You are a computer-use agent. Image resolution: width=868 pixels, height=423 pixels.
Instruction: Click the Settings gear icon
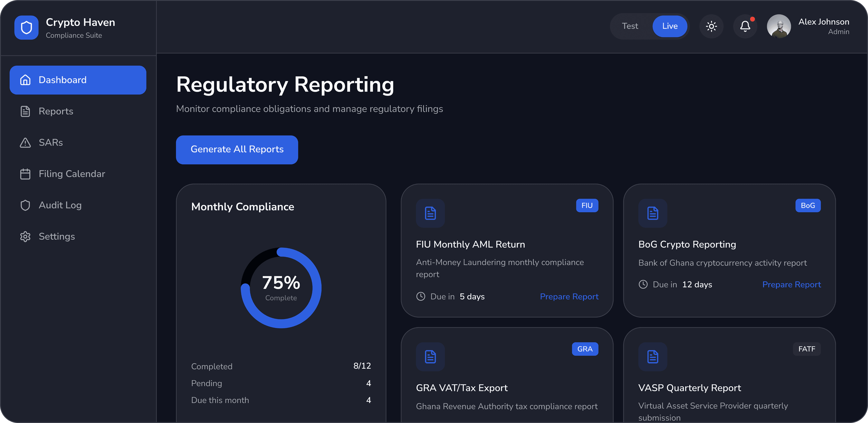(25, 236)
